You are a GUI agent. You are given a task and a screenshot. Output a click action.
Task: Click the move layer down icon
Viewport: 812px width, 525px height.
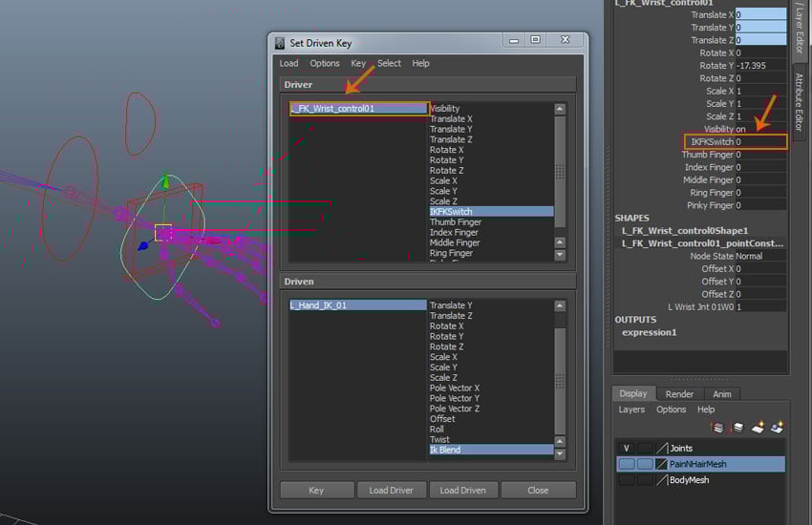[737, 428]
